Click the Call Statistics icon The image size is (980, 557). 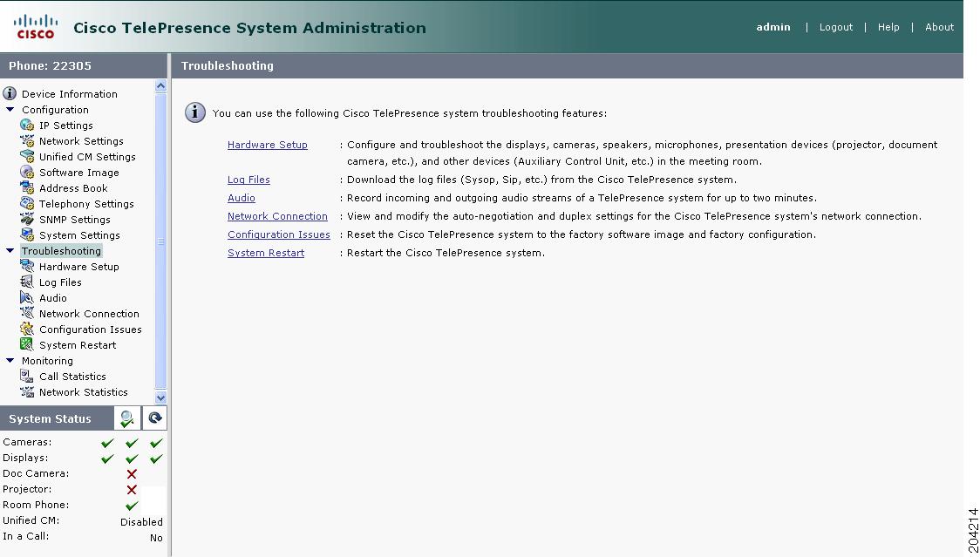(x=27, y=376)
